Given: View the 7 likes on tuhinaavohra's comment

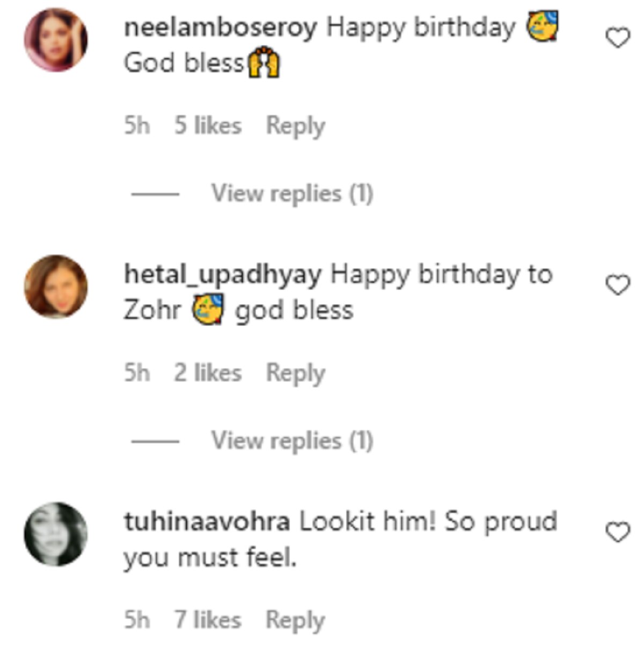Looking at the screenshot, I should tap(208, 620).
